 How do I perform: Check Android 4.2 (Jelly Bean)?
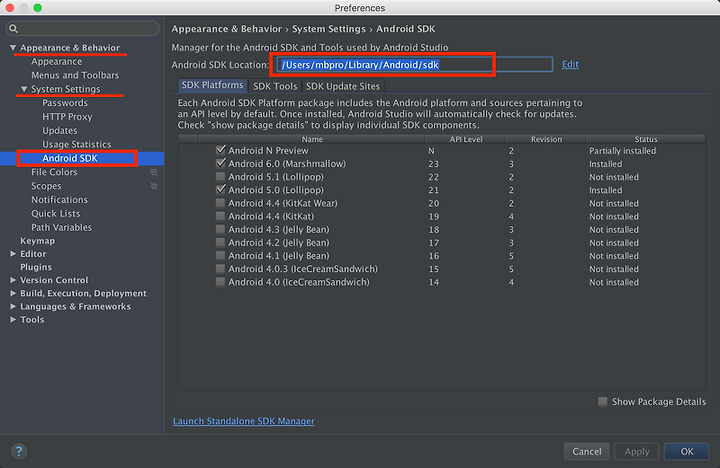click(x=220, y=242)
